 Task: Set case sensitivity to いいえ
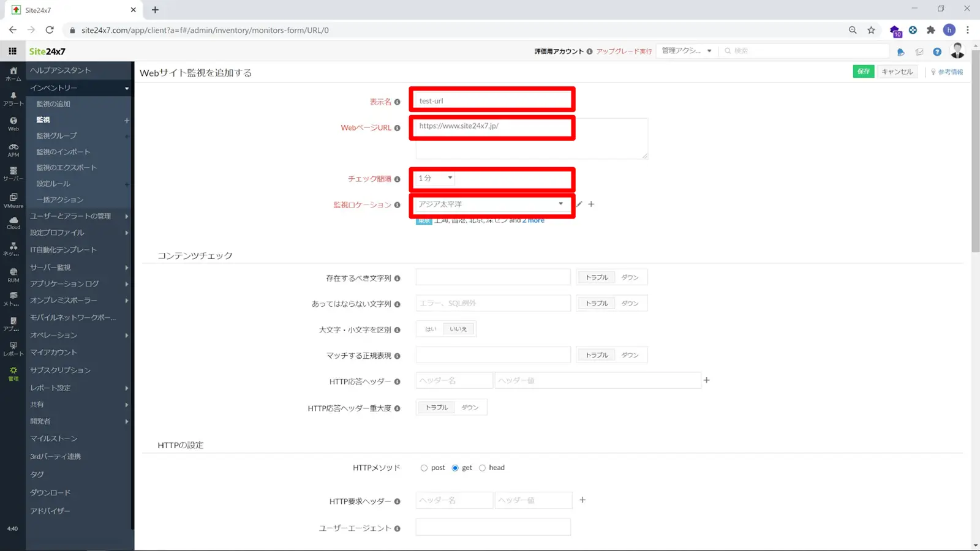459,329
